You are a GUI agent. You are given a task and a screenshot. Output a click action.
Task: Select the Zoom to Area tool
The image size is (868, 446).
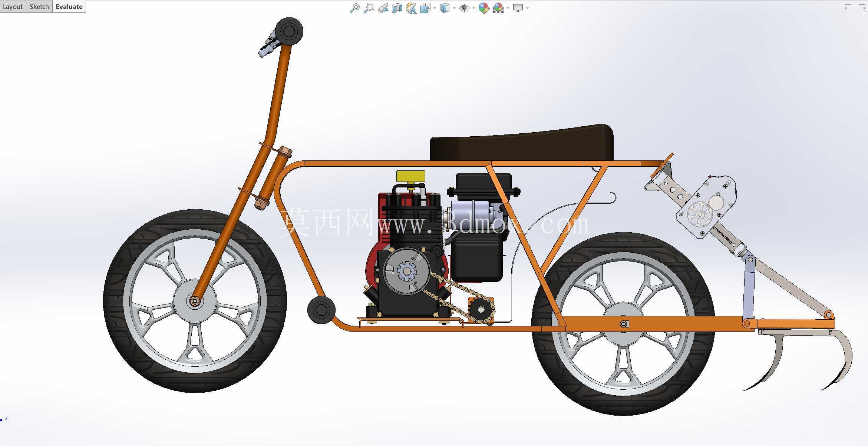pos(369,8)
